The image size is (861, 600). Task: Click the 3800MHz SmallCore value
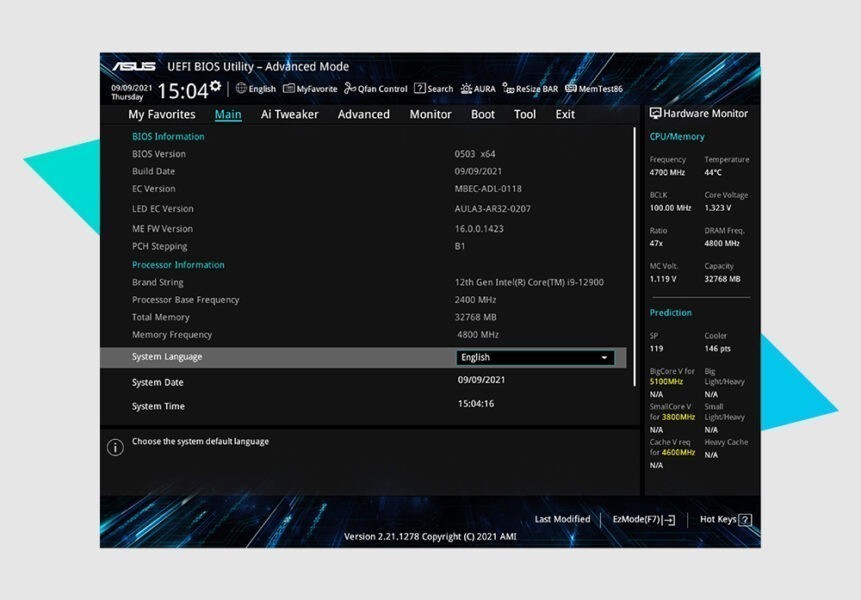[678, 417]
